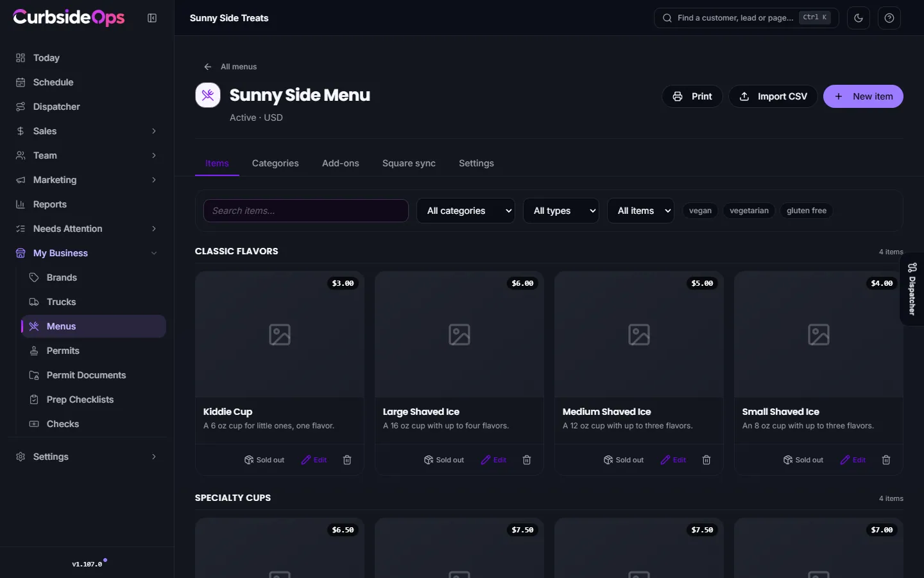Delete the Large Shaved Ice item
The width and height of the screenshot is (924, 578).
coord(527,460)
